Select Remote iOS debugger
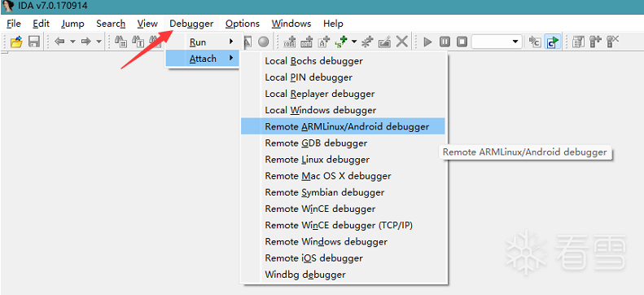Viewport: 644px width, 295px height. 343,258
